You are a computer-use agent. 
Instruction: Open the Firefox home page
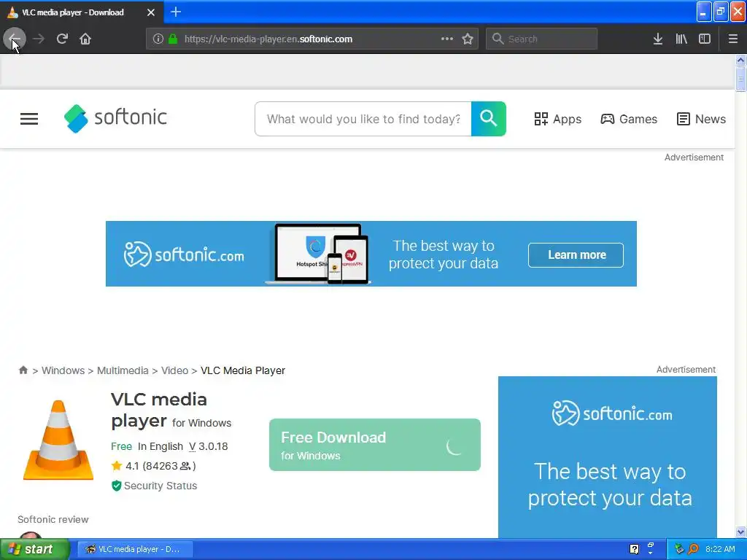[85, 39]
